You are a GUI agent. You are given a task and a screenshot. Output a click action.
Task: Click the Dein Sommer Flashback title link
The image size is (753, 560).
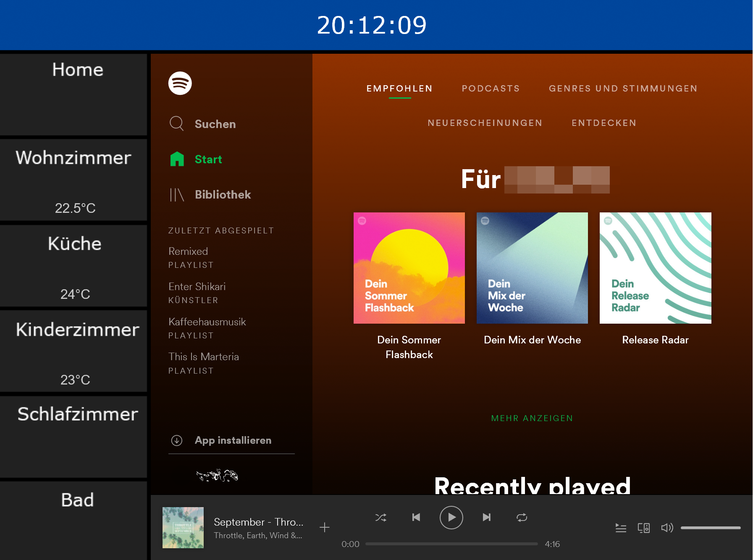[x=409, y=347]
